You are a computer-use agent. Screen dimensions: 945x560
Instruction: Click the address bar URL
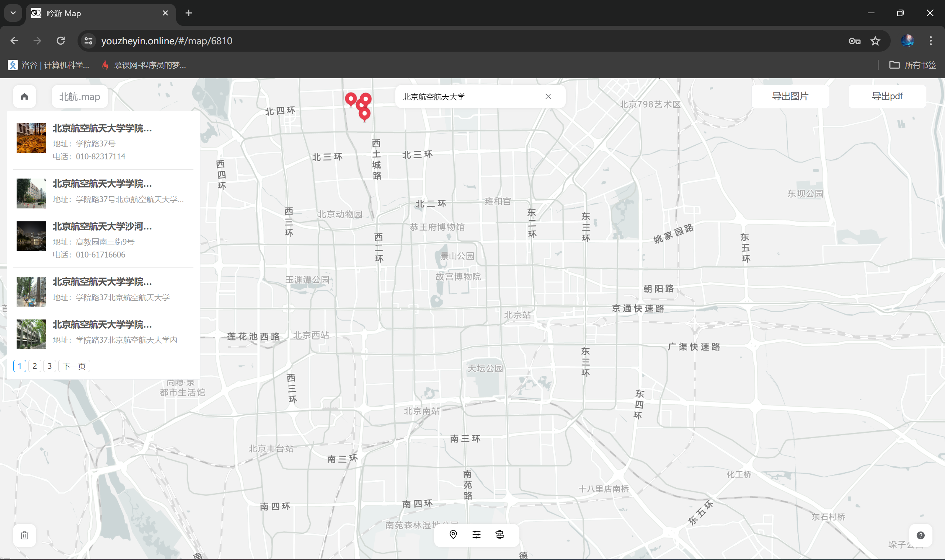pos(166,41)
